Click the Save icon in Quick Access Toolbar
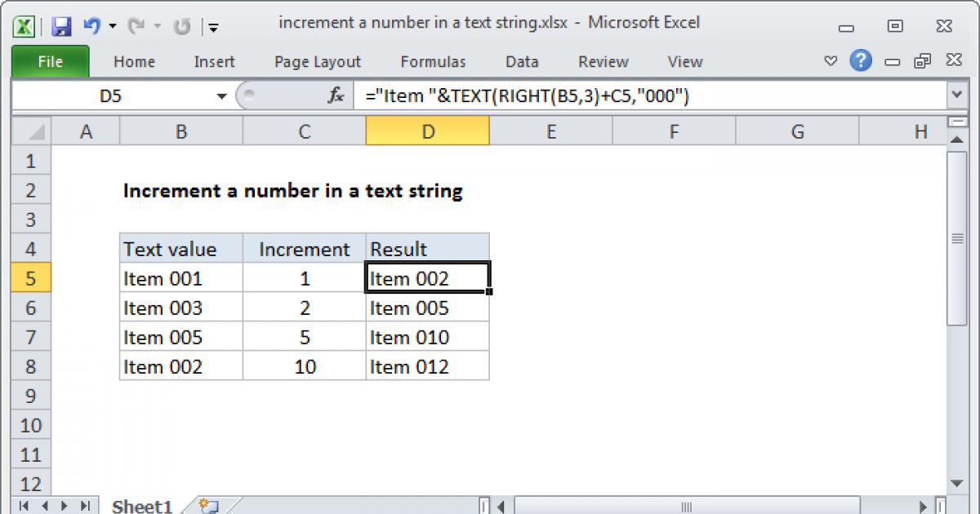The image size is (980, 514). pos(61,26)
